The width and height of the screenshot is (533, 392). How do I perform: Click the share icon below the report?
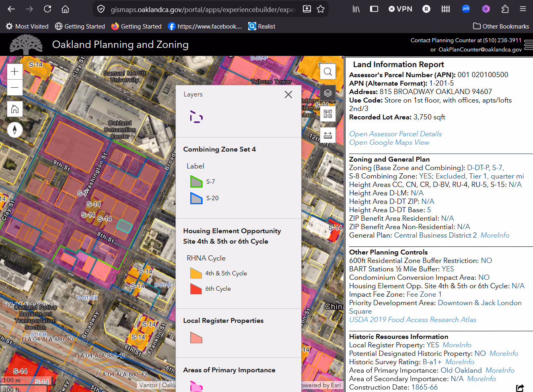pos(520,388)
